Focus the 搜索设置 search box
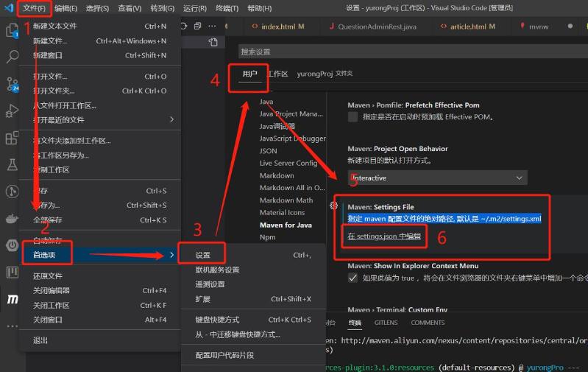Screen dimensions: 588x372 [413, 52]
